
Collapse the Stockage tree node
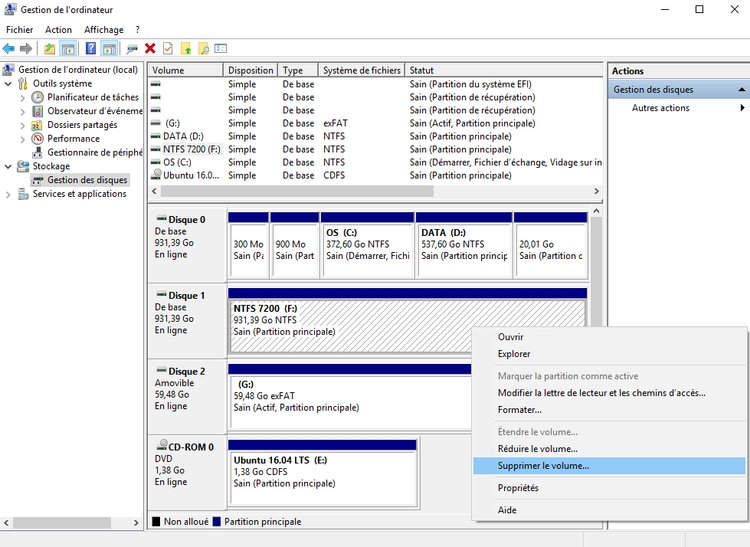coord(9,167)
